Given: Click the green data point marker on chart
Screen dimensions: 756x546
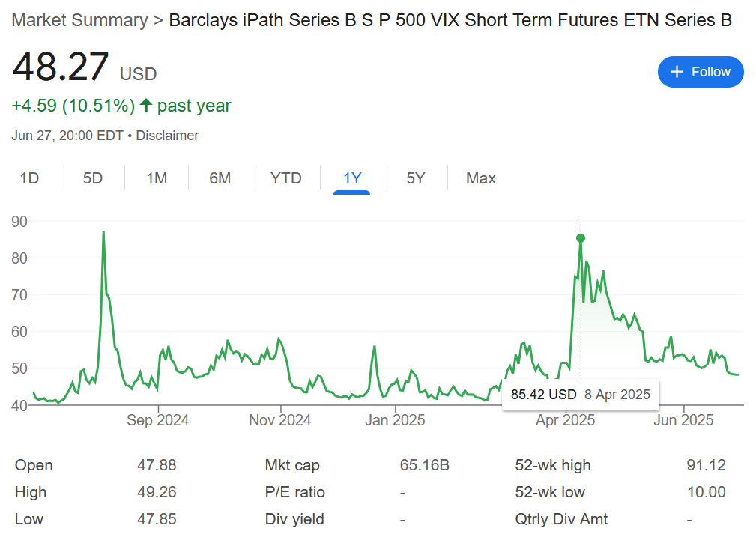Looking at the screenshot, I should tap(581, 238).
